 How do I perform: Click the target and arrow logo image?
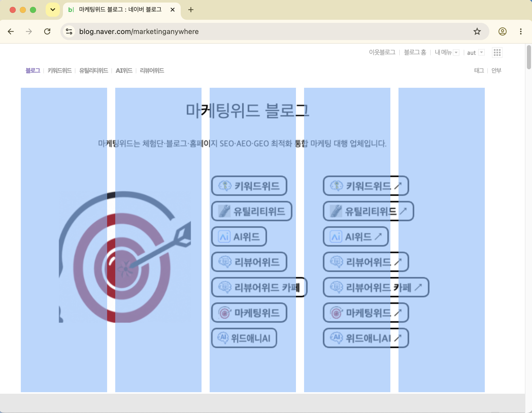pyautogui.click(x=125, y=257)
